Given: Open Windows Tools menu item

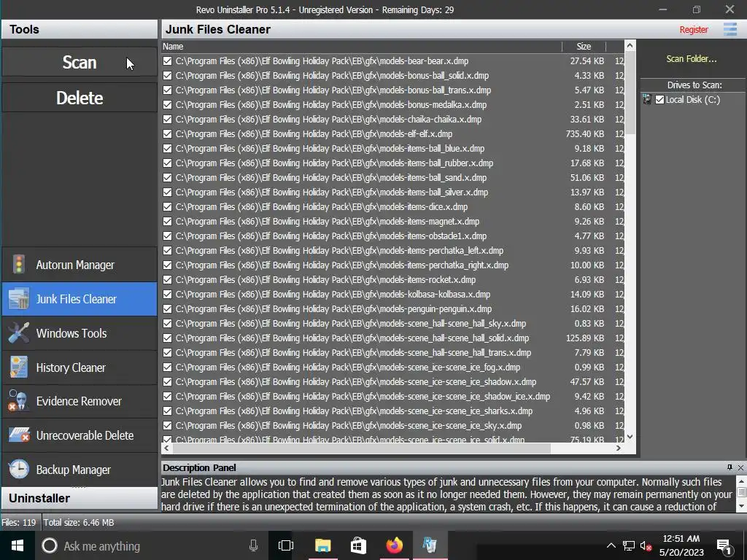Looking at the screenshot, I should pos(80,333).
